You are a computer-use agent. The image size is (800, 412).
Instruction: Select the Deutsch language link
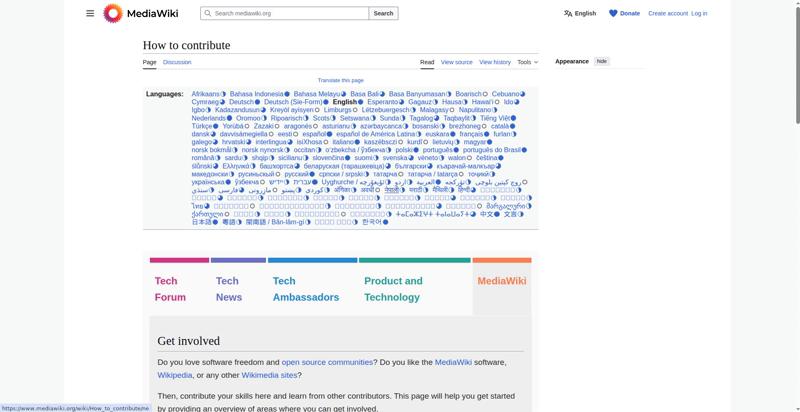[x=241, y=102]
